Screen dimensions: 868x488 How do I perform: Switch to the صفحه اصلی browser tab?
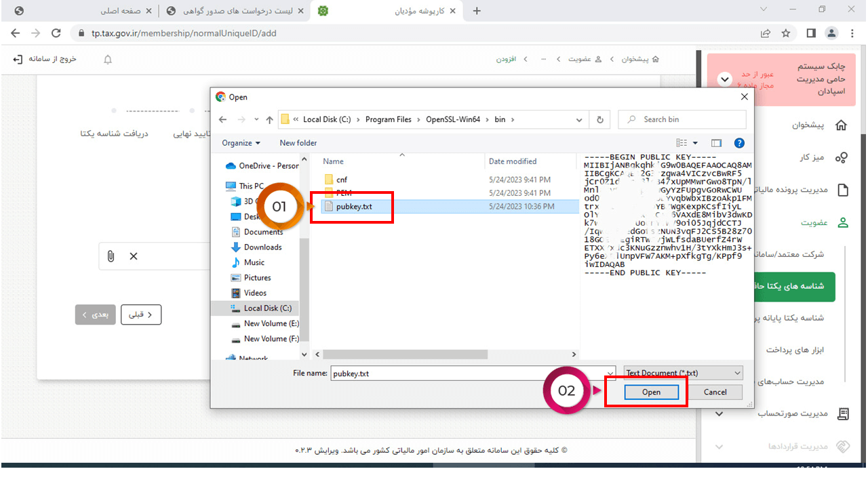tap(122, 11)
